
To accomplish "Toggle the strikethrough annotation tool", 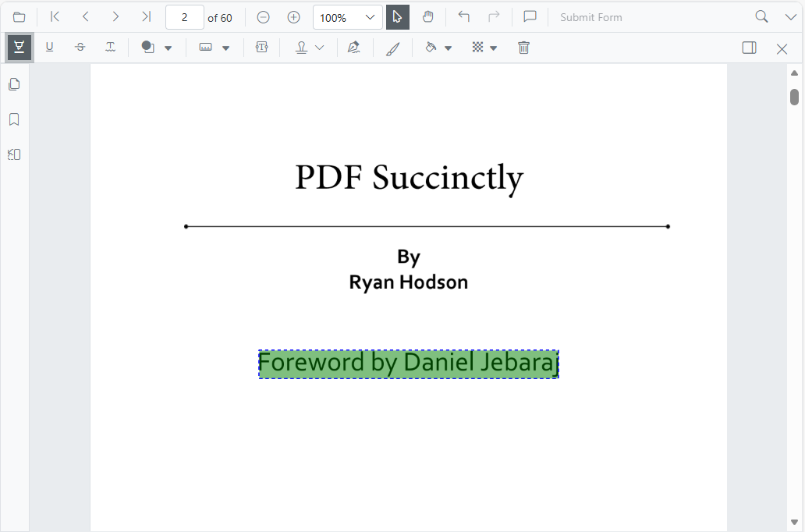I will pyautogui.click(x=80, y=48).
